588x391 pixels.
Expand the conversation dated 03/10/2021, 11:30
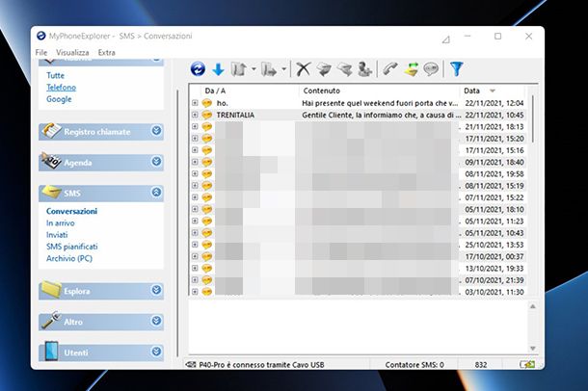click(x=195, y=292)
